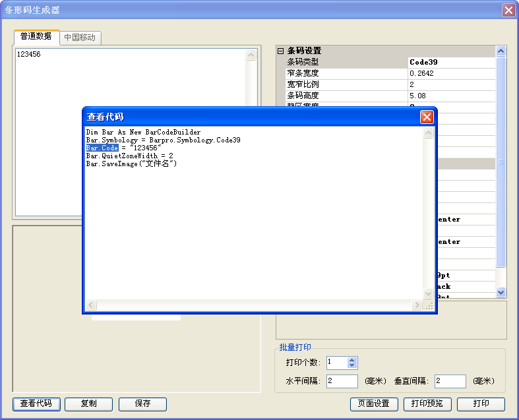Image resolution: width=519 pixels, height=420 pixels.
Task: Open 打印预览 print preview
Action: [x=427, y=404]
